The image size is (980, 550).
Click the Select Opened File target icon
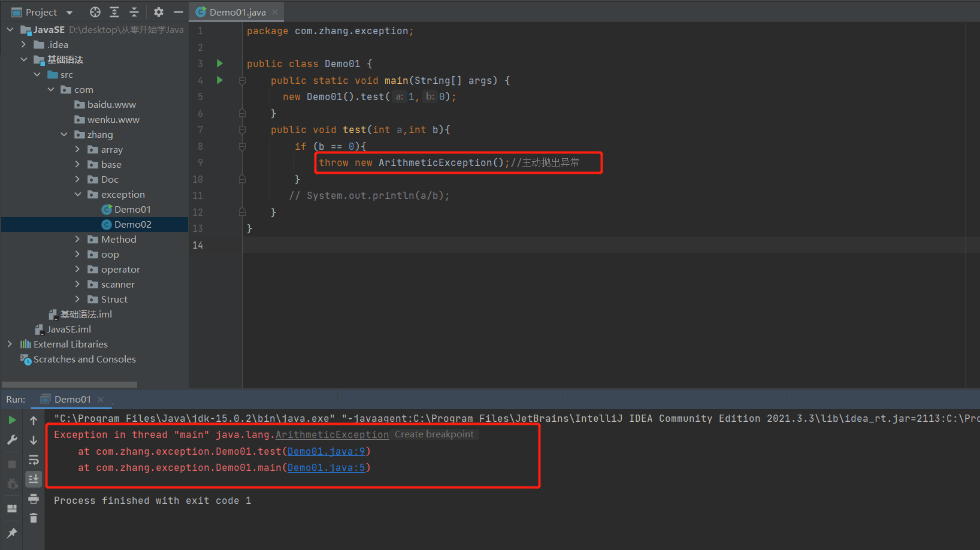coord(95,12)
